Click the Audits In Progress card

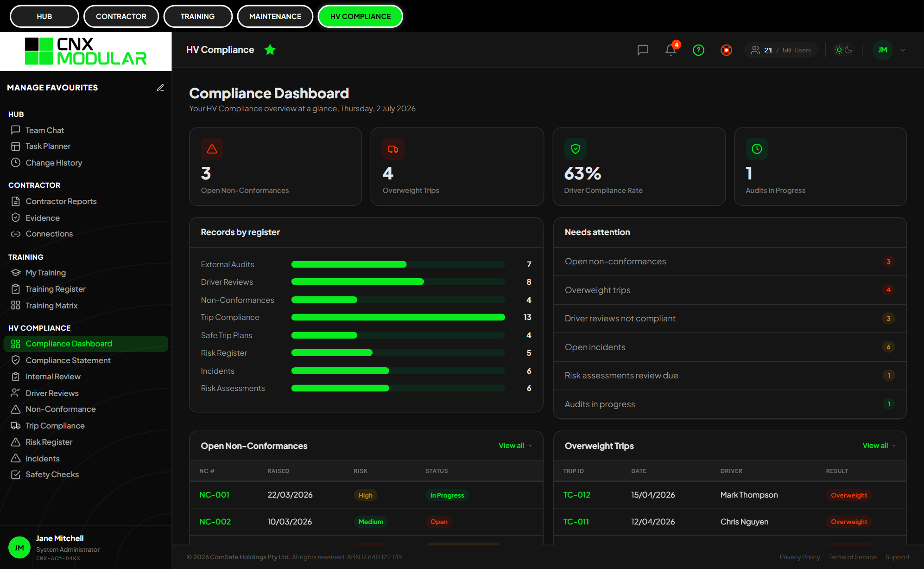click(x=821, y=167)
